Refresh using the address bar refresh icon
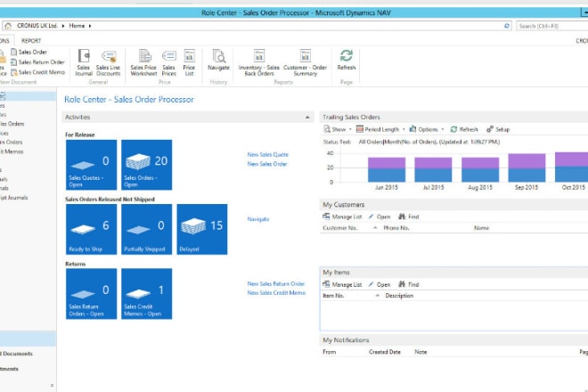The width and height of the screenshot is (588, 392). coord(507,26)
